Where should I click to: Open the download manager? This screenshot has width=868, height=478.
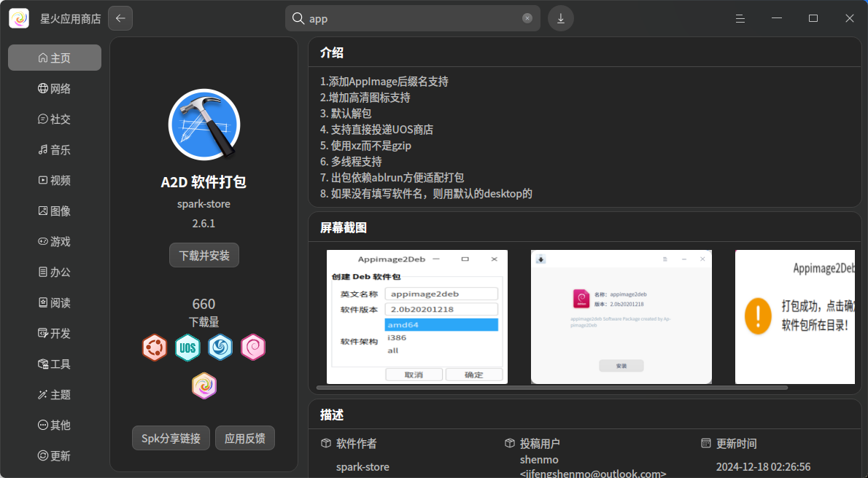click(561, 18)
